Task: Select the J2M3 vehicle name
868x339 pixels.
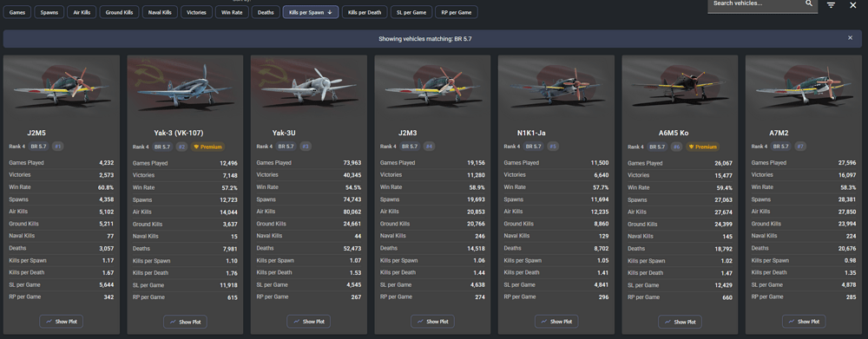Action: tap(409, 133)
